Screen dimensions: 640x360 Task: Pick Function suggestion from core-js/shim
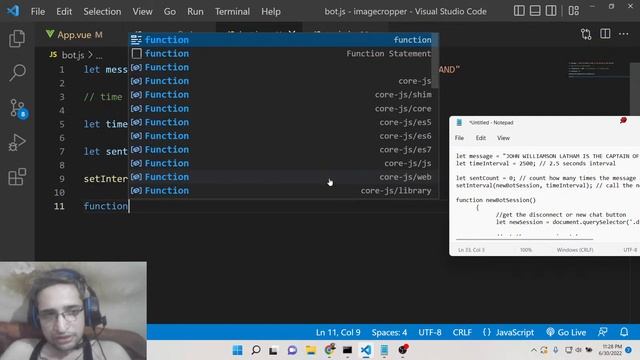click(x=281, y=95)
